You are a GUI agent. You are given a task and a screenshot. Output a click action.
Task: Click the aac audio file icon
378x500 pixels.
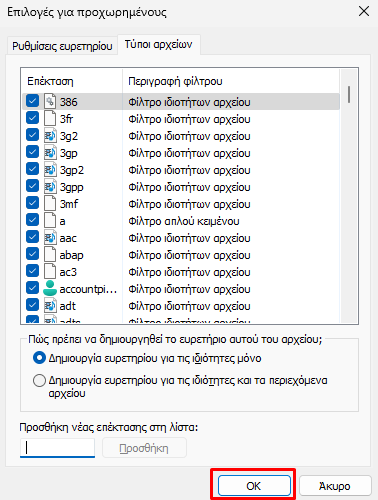(50, 237)
